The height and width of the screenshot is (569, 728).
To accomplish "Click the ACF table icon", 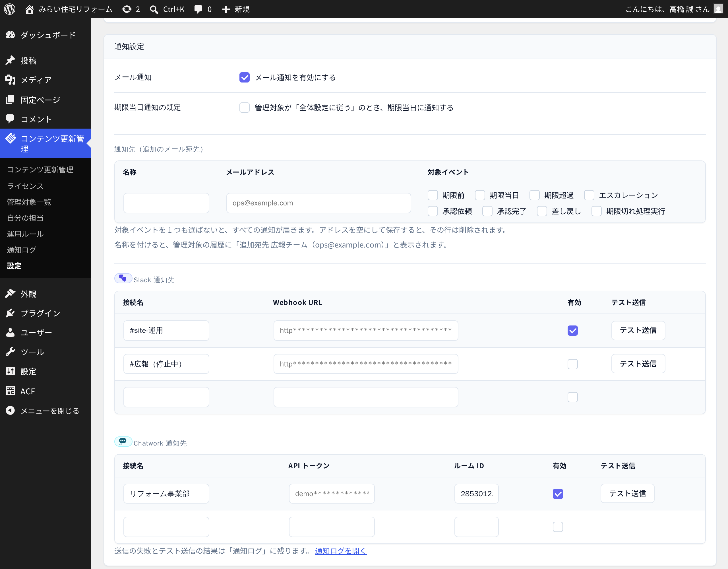I will [10, 391].
